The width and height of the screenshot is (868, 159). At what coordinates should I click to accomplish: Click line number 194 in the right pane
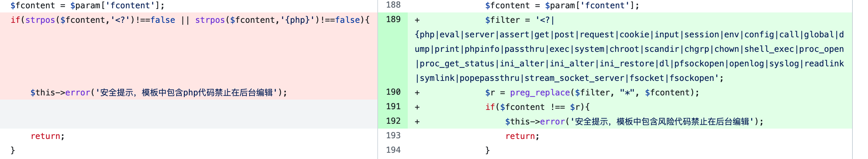[x=393, y=150]
